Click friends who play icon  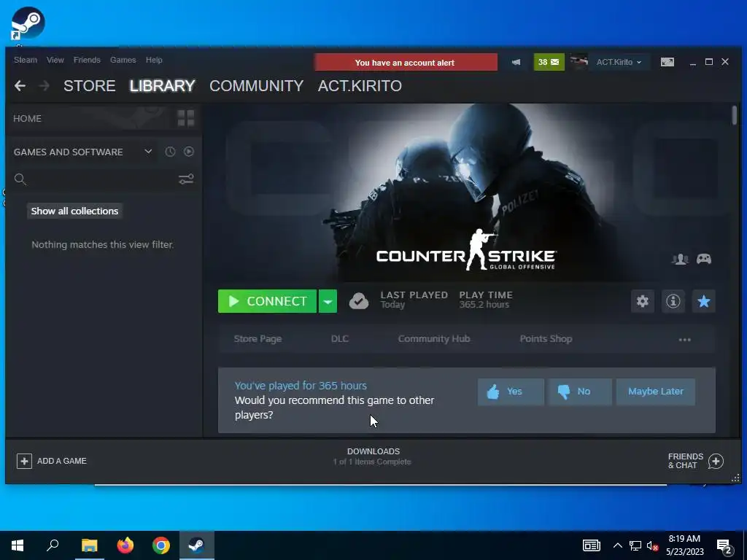680,259
